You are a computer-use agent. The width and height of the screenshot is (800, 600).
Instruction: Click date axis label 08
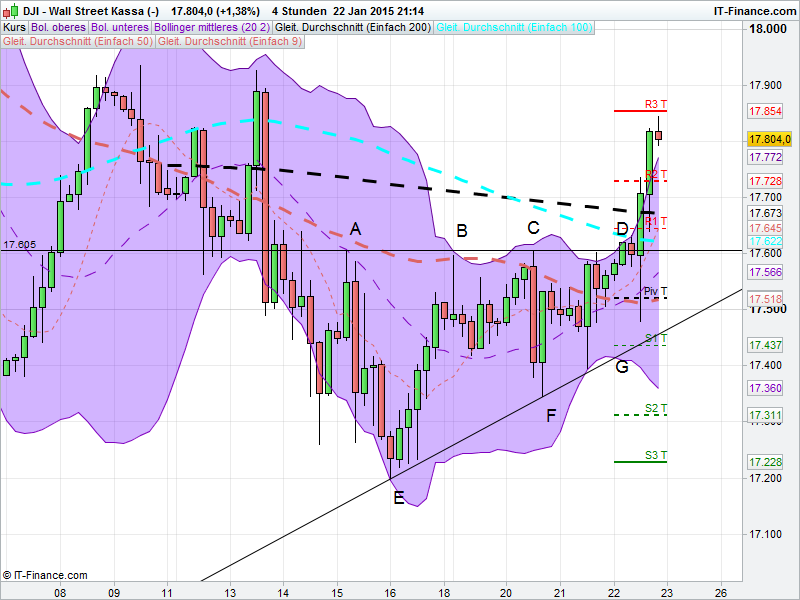[60, 593]
